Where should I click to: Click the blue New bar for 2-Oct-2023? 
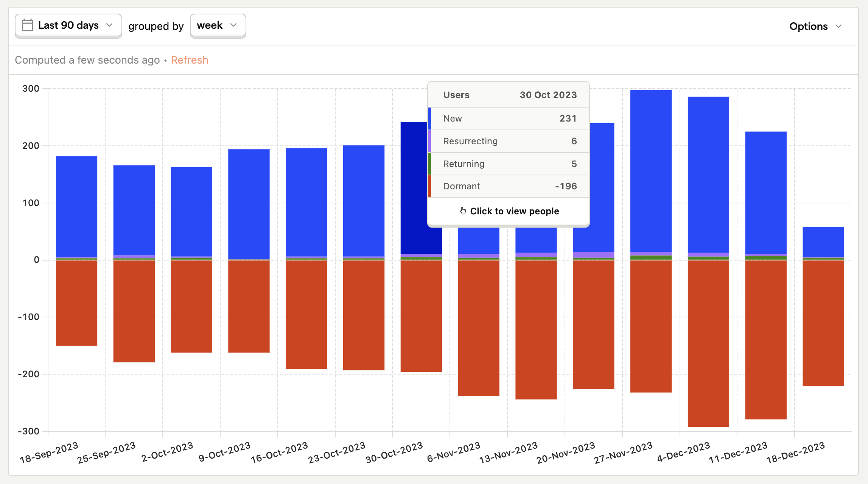click(191, 212)
